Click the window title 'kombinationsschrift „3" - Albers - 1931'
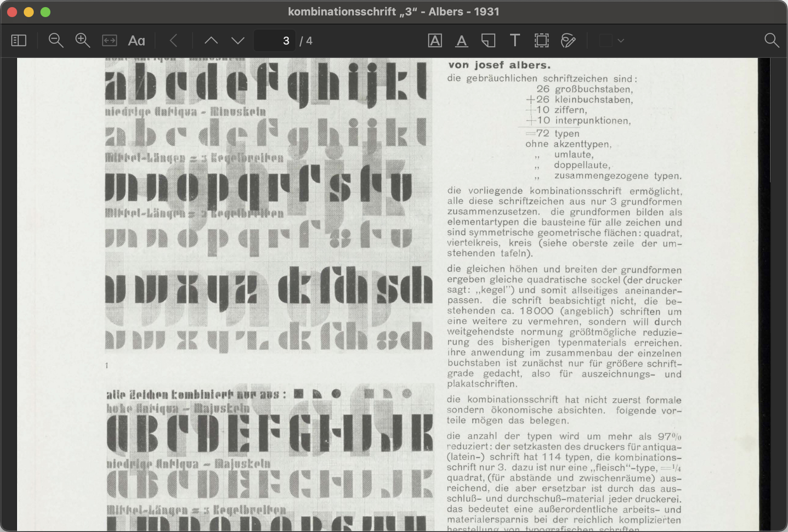 coord(393,12)
